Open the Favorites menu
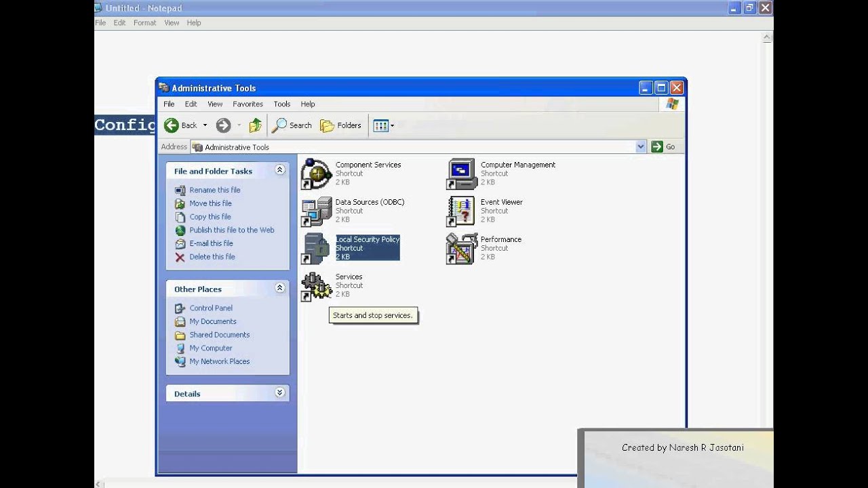 pos(248,104)
